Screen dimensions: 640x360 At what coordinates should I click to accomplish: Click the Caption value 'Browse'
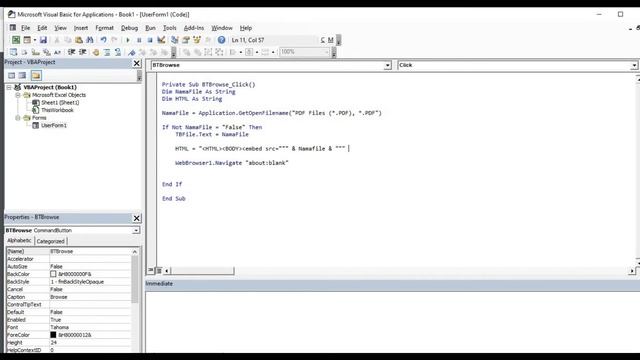pyautogui.click(x=59, y=297)
